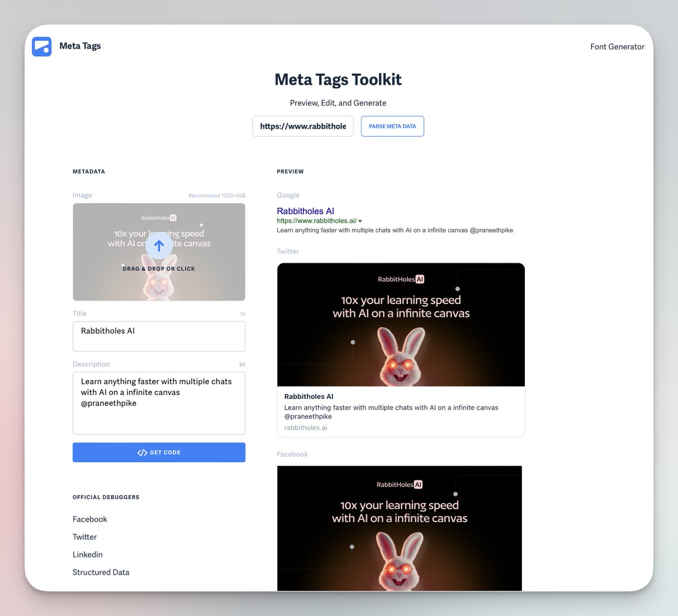Image resolution: width=678 pixels, height=616 pixels.
Task: Open the Font Generator link
Action: [617, 47]
